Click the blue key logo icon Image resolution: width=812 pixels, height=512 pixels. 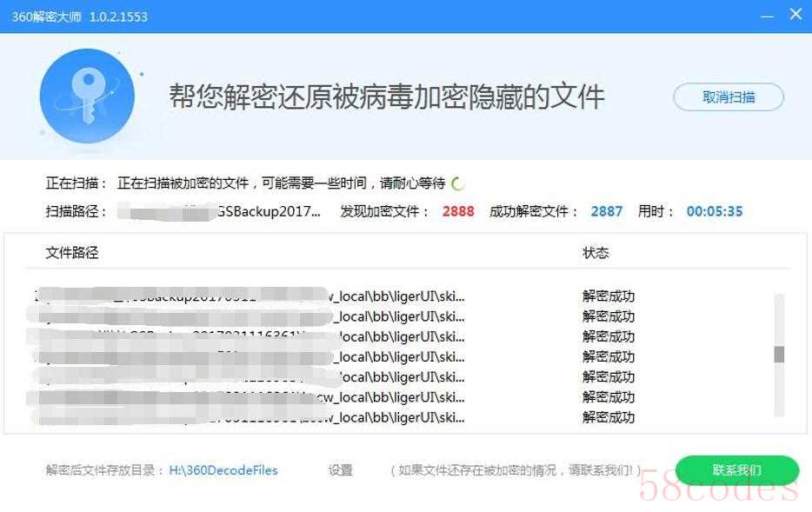point(87,96)
